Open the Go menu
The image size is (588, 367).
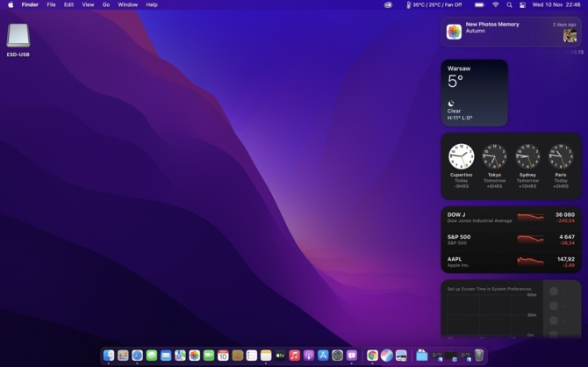coord(106,4)
